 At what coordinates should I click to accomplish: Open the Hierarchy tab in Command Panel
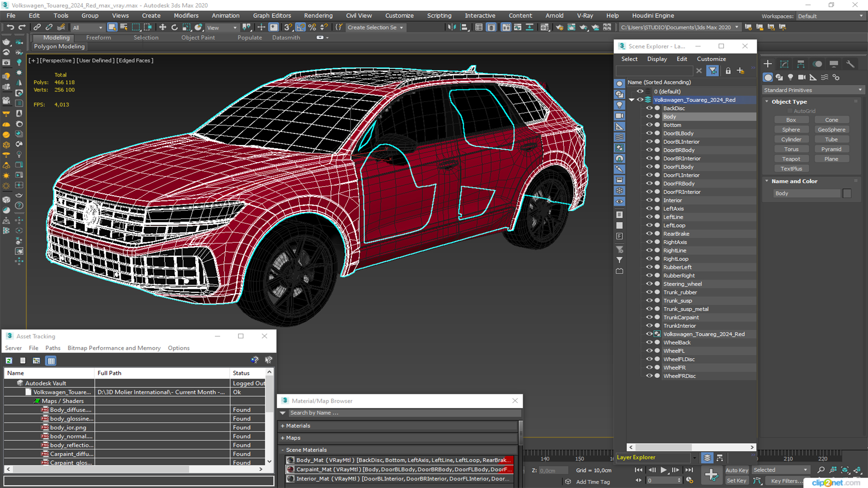[801, 64]
